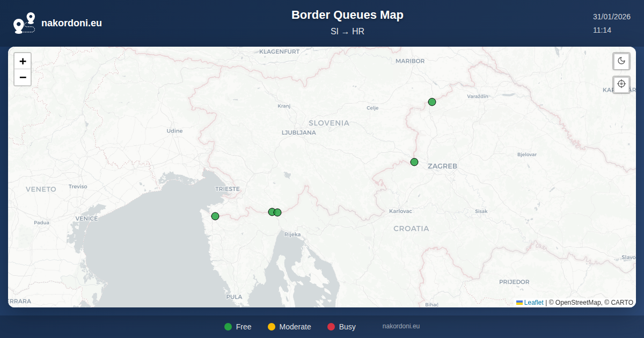
Task: Select the border marker west of Zagreb
Action: [x=414, y=162]
